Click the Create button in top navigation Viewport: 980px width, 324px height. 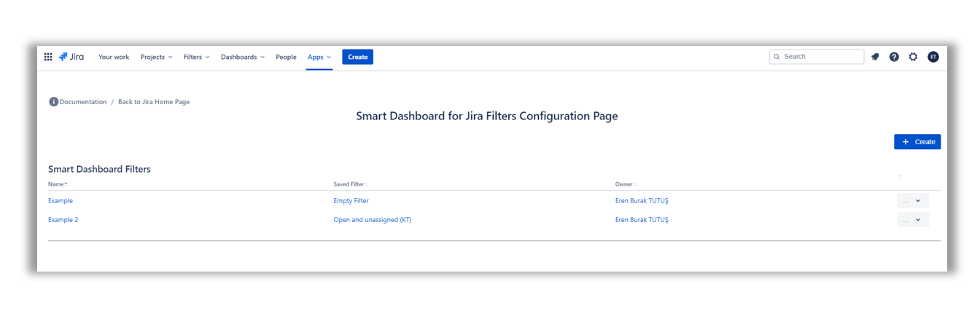click(357, 57)
